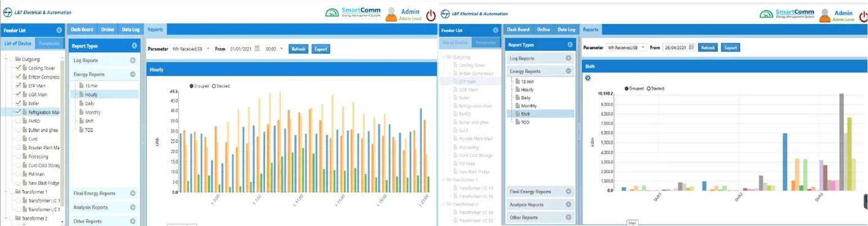Click the chart settings gear in right window
This screenshot has width=868, height=226.
[x=588, y=77]
